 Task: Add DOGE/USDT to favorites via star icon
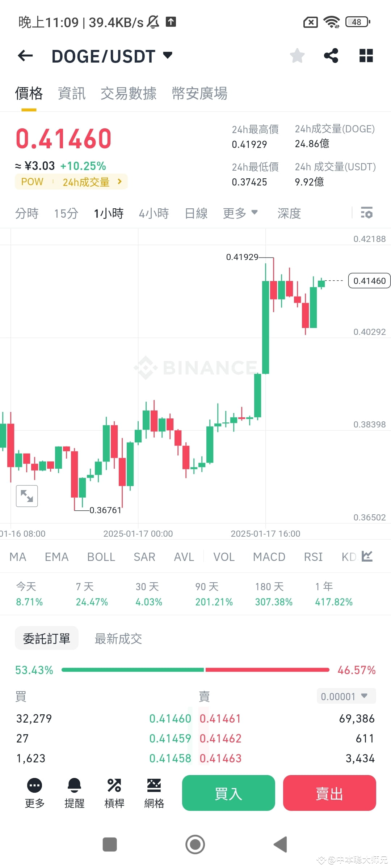click(297, 55)
